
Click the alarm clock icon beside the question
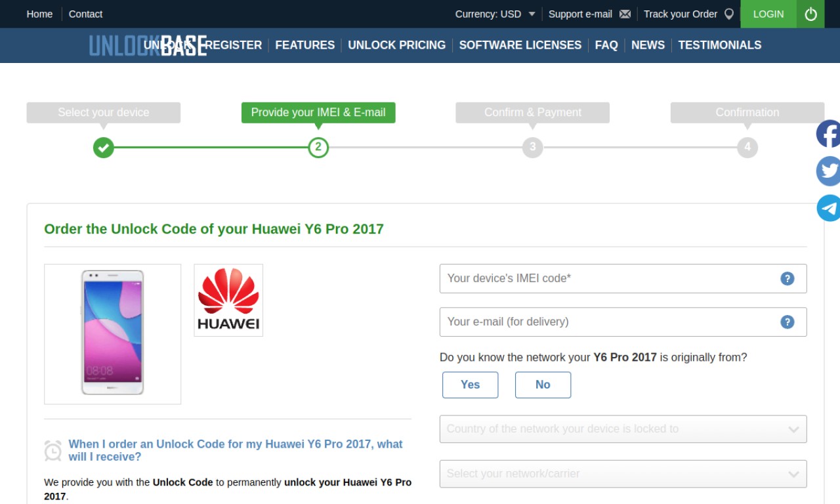pyautogui.click(x=53, y=450)
